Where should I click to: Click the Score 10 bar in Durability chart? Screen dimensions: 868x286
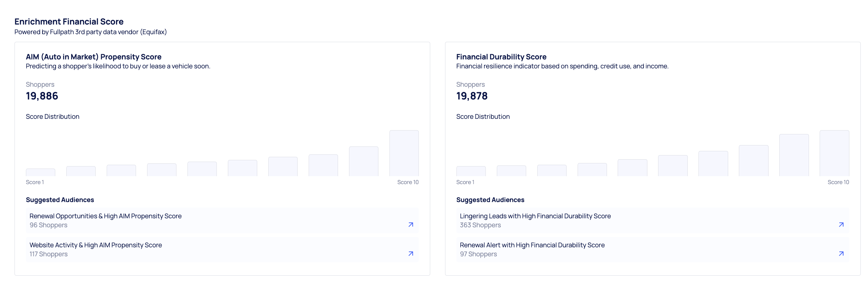click(x=834, y=153)
